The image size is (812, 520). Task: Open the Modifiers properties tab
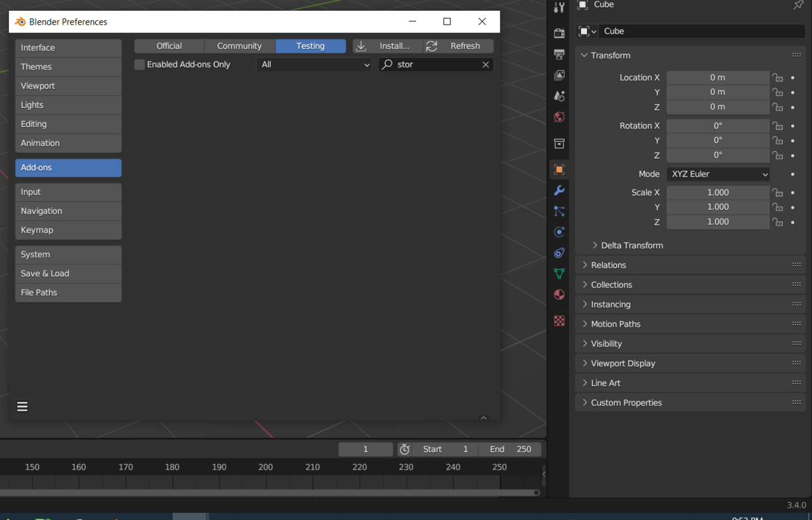pos(559,190)
